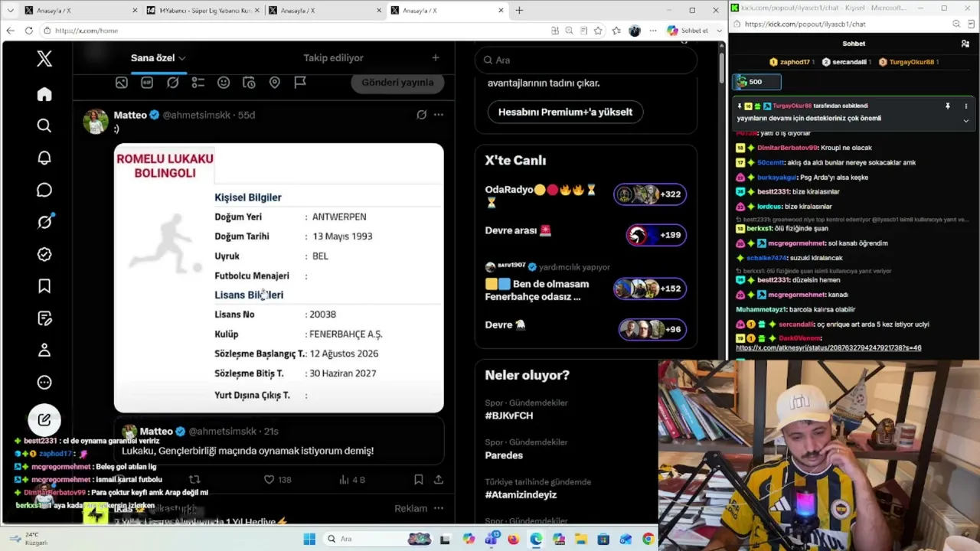Repost Matteo's Lukaku post
The width and height of the screenshot is (980, 551).
point(194,480)
